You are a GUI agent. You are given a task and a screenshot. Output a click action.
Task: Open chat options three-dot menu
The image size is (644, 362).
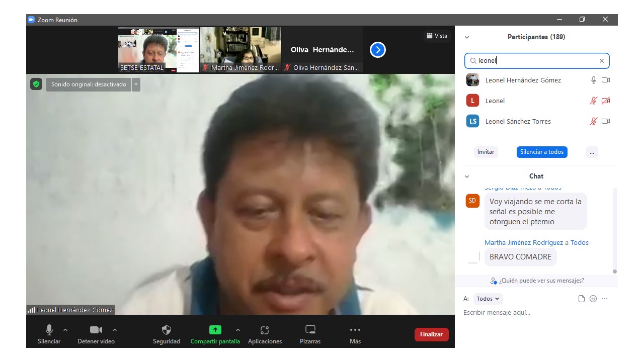click(x=605, y=299)
